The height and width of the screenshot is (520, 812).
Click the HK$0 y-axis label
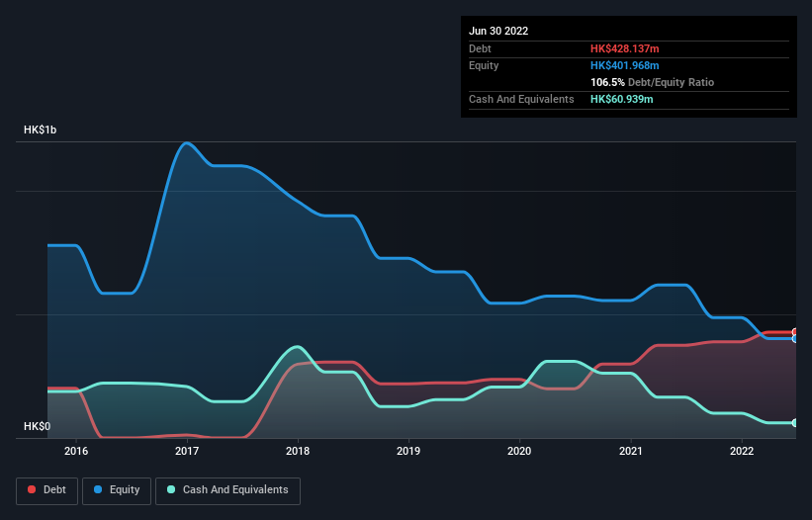click(x=37, y=426)
